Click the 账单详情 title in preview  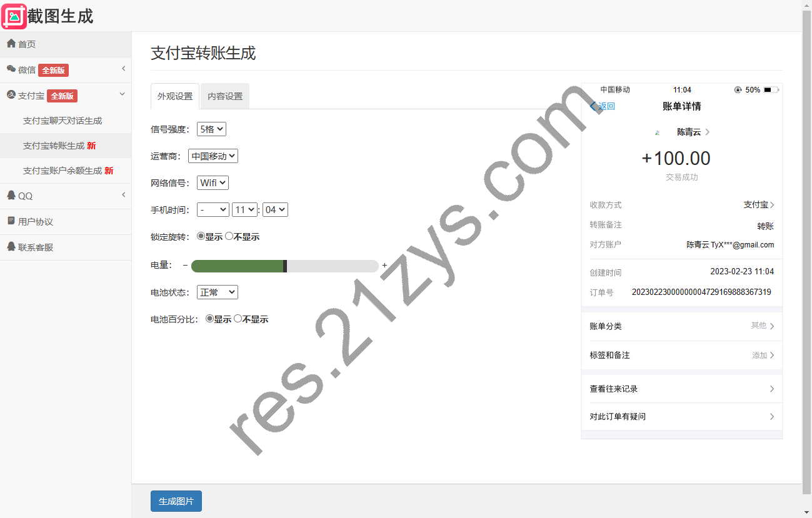tap(681, 106)
